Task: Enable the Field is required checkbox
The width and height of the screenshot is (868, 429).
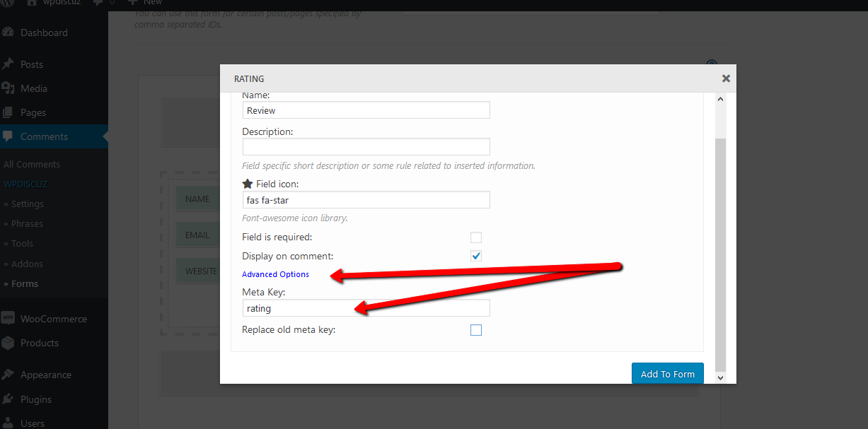Action: [476, 237]
